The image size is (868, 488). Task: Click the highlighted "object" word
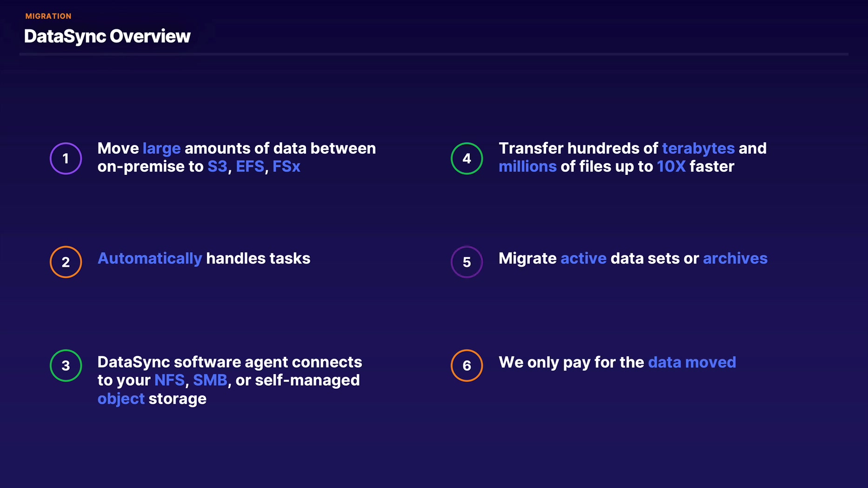[121, 399]
